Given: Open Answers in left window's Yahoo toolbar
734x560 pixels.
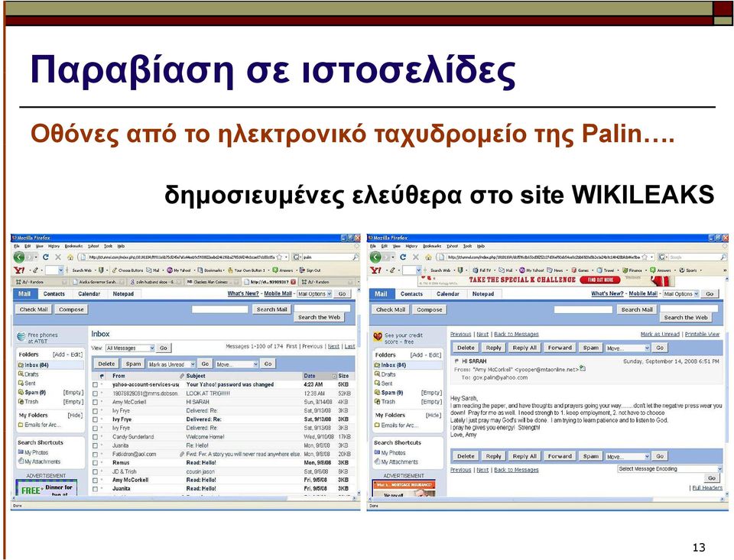Looking at the screenshot, I should click(283, 270).
